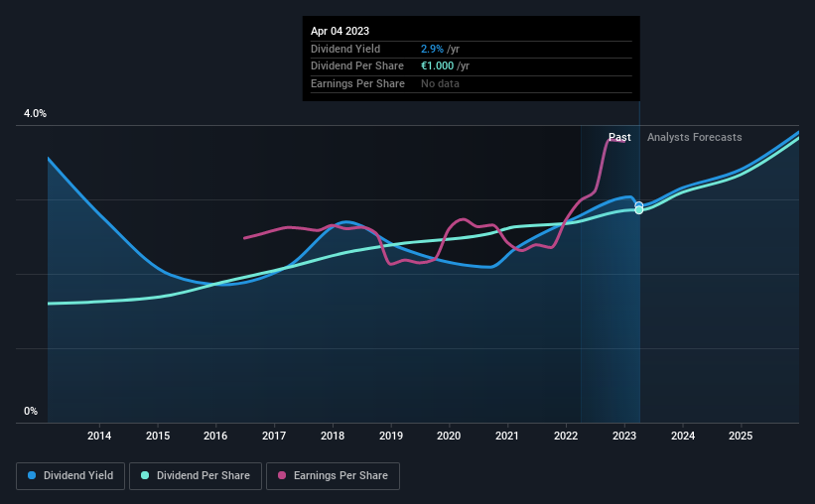Click the Apr 04 2023 tooltip date
Screen dimensions: 815x504
click(x=340, y=31)
